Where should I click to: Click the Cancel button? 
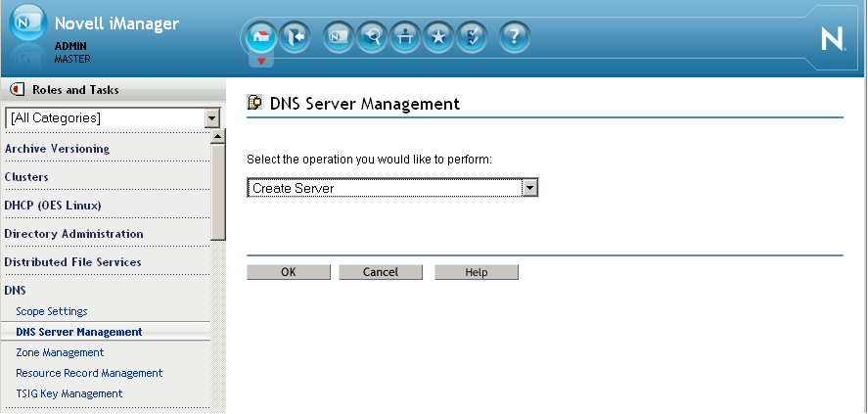381,272
